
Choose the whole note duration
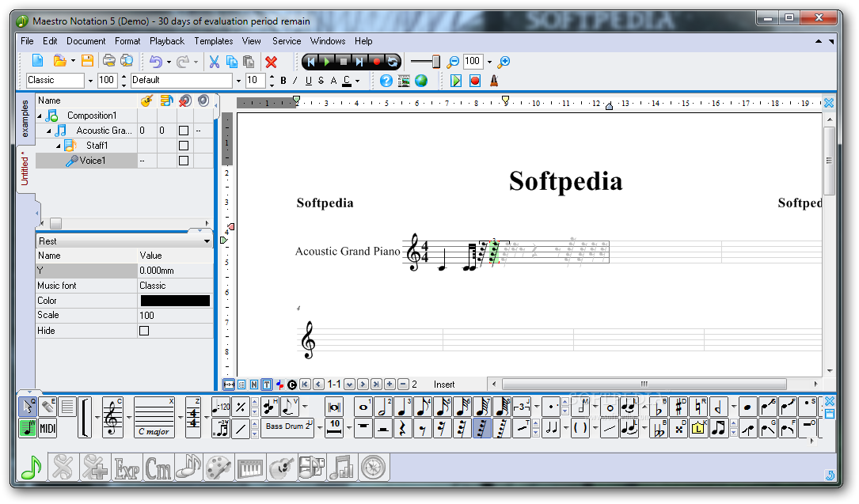point(363,407)
